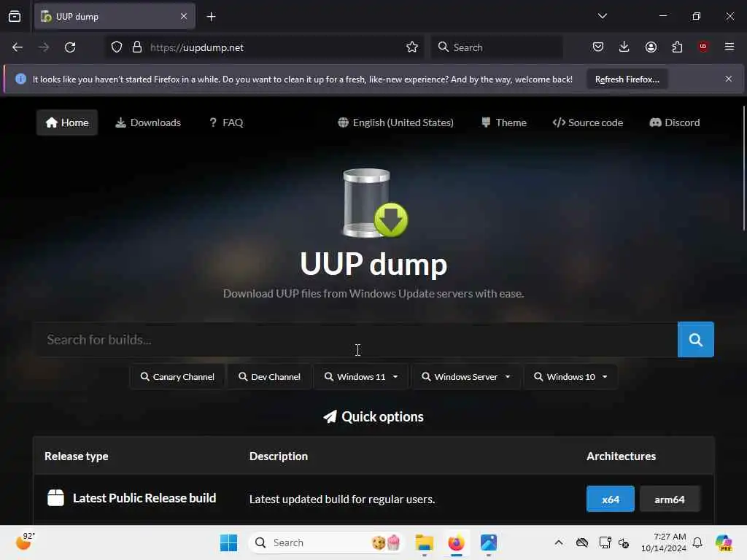Search the Dev Channel builds

(x=269, y=377)
